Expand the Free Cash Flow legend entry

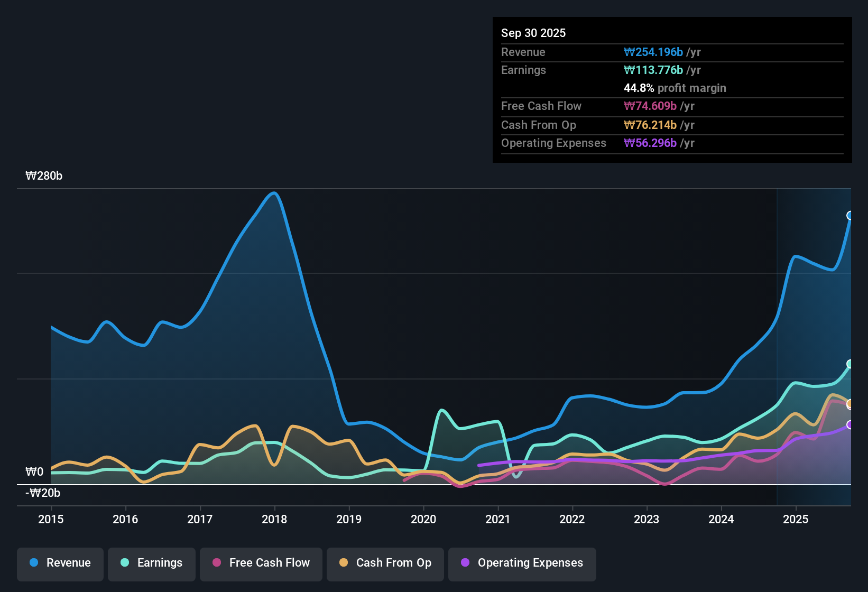click(x=261, y=563)
